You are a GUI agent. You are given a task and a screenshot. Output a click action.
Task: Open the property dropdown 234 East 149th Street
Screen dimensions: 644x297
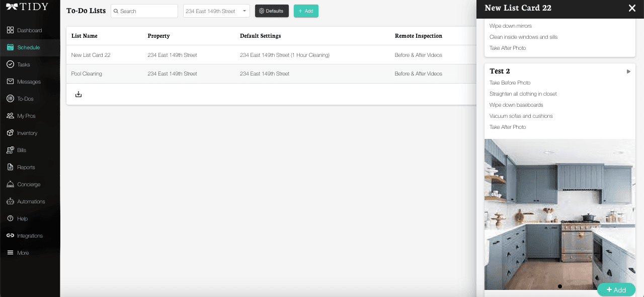pyautogui.click(x=216, y=11)
